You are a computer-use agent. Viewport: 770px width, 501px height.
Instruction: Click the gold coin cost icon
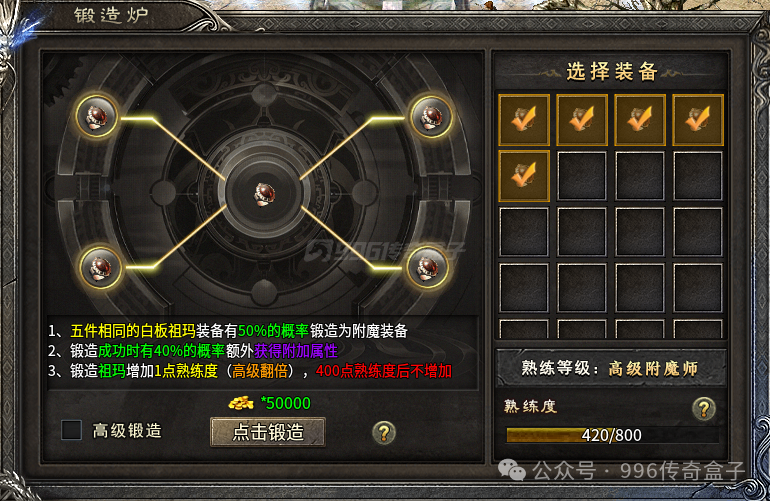click(x=241, y=403)
